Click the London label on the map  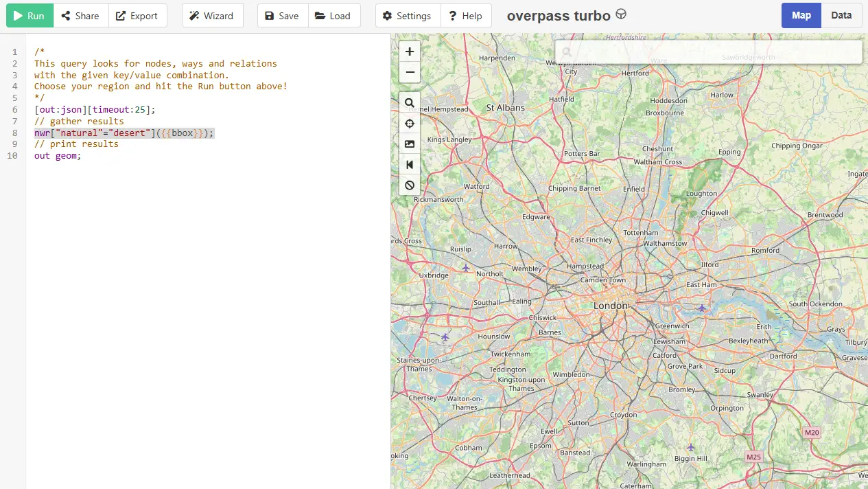tap(611, 306)
